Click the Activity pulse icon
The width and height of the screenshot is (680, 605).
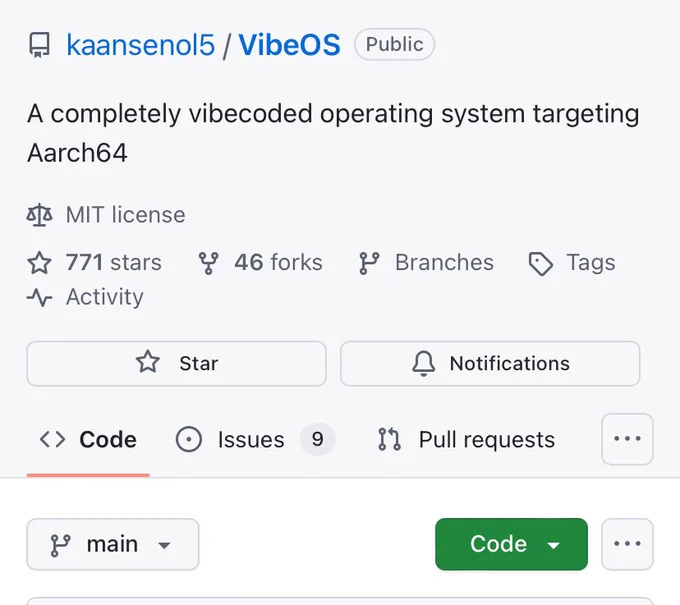pos(39,298)
